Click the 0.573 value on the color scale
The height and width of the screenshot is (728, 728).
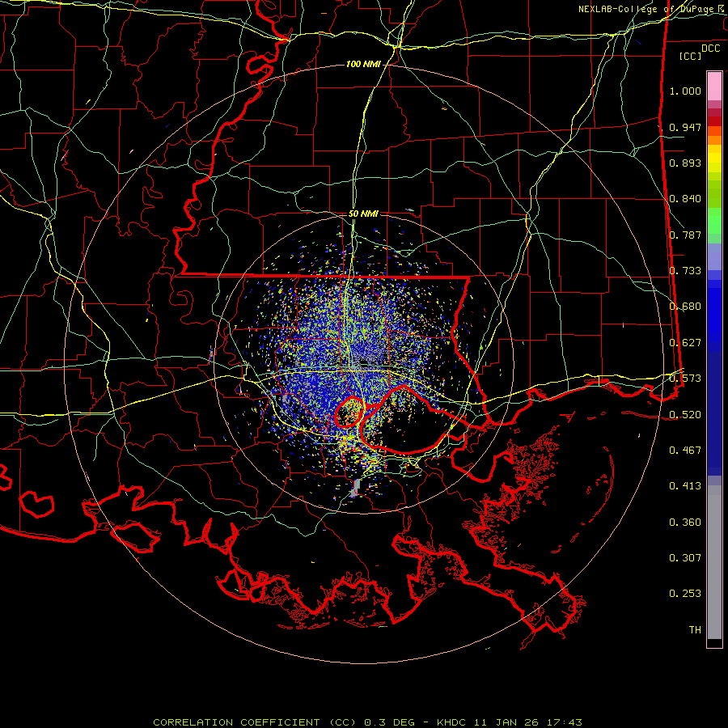click(685, 379)
